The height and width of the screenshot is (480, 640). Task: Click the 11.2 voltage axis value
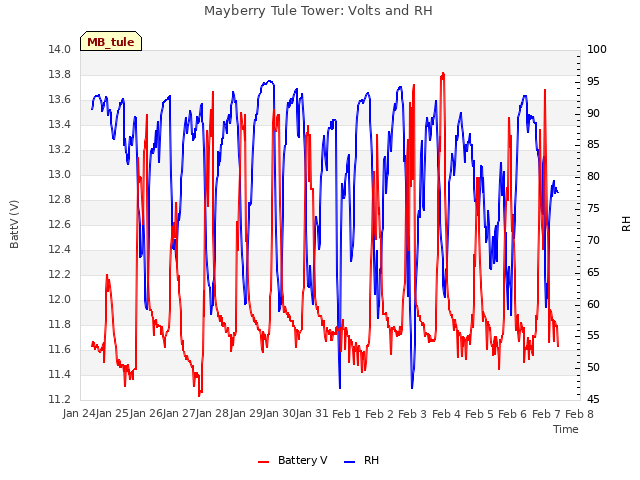point(60,400)
